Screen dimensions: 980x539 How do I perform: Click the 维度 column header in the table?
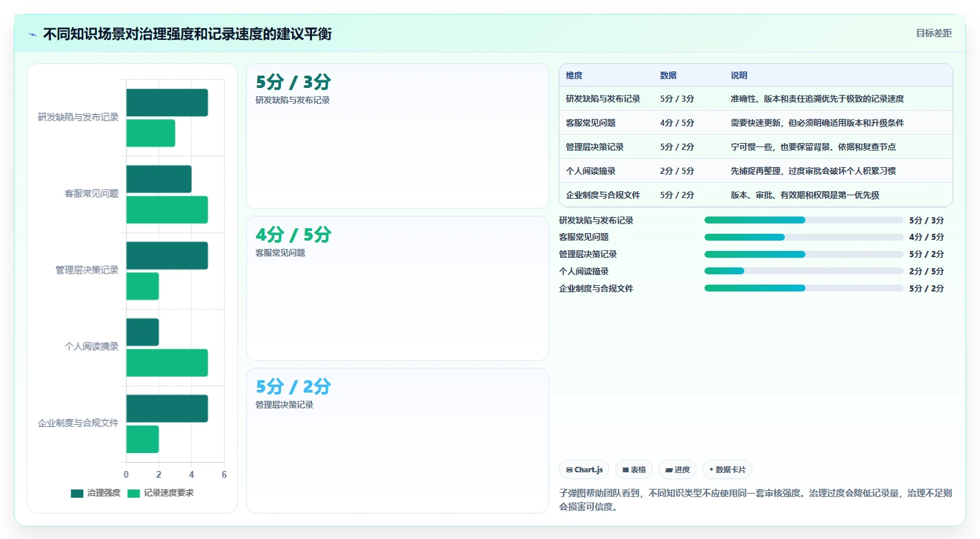coord(574,76)
